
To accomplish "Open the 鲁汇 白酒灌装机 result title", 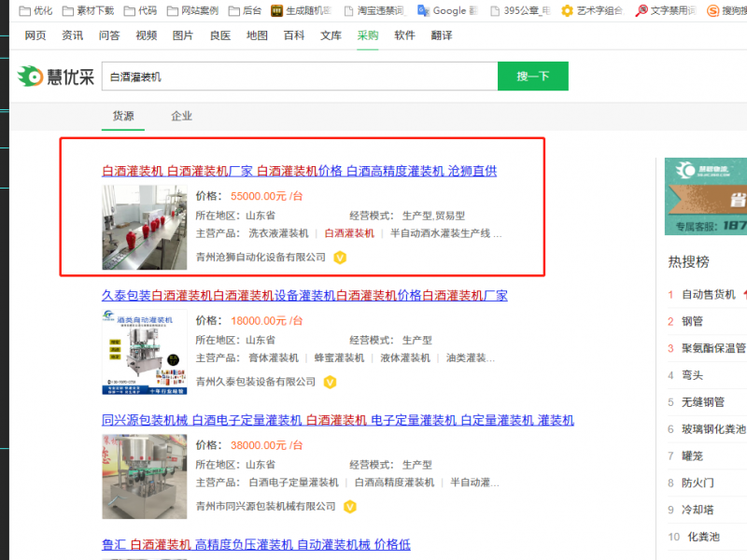I will (x=256, y=545).
